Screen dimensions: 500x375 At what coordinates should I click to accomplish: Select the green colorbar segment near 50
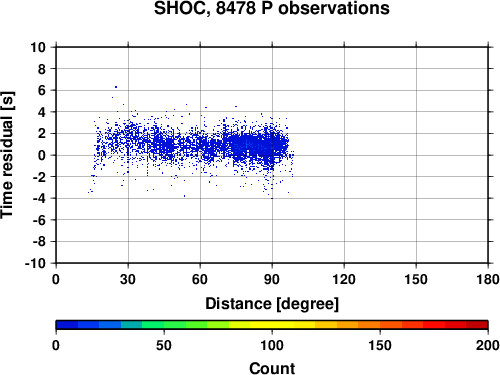pyautogui.click(x=175, y=325)
